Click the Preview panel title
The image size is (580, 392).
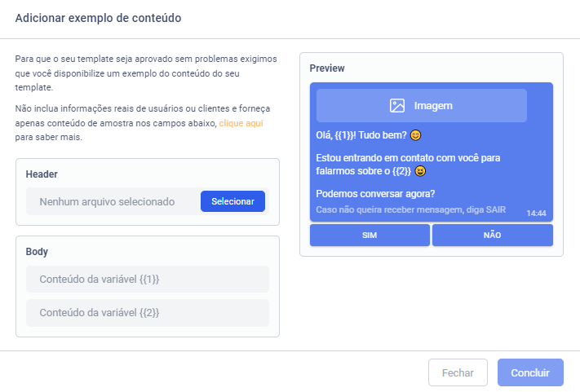327,68
